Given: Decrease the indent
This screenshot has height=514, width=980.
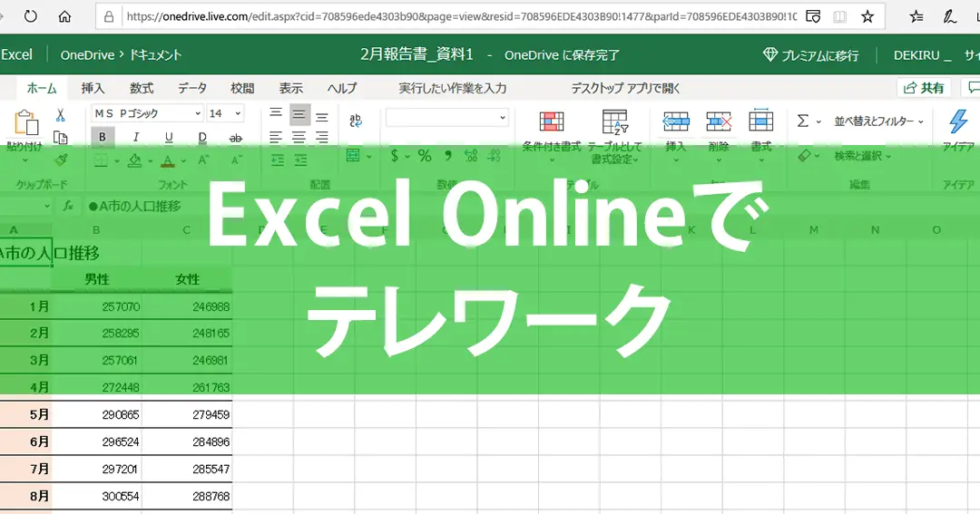Looking at the screenshot, I should click(279, 160).
